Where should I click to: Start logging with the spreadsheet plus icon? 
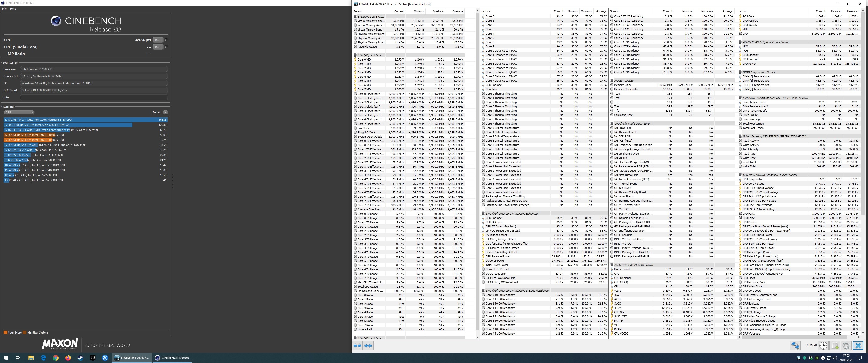pyautogui.click(x=835, y=346)
